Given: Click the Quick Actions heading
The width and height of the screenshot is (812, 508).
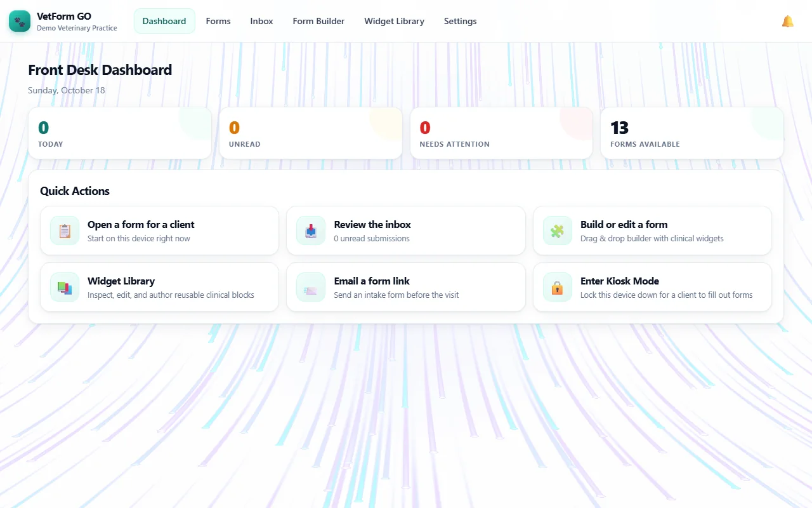Looking at the screenshot, I should click(75, 191).
